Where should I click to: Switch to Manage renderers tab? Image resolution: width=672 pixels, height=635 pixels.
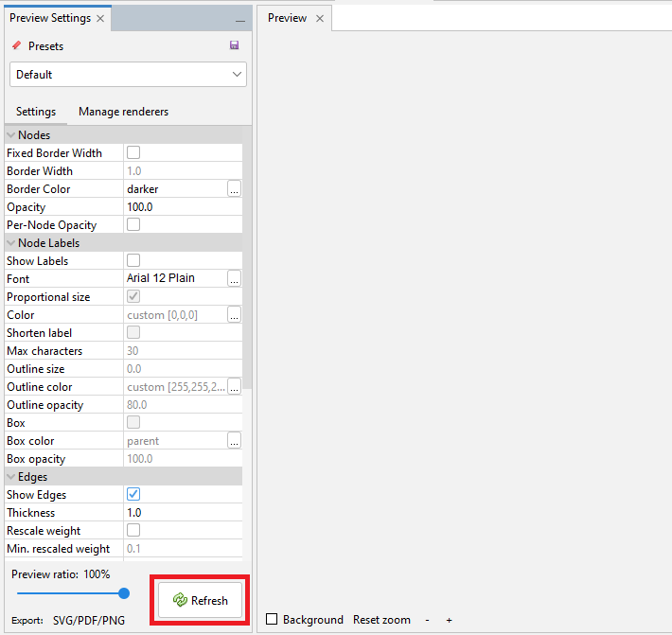(123, 112)
